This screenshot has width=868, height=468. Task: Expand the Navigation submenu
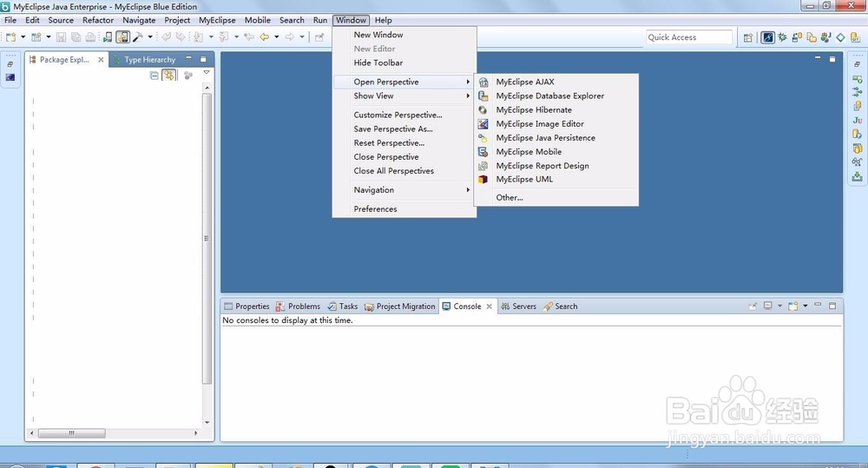[x=404, y=190]
